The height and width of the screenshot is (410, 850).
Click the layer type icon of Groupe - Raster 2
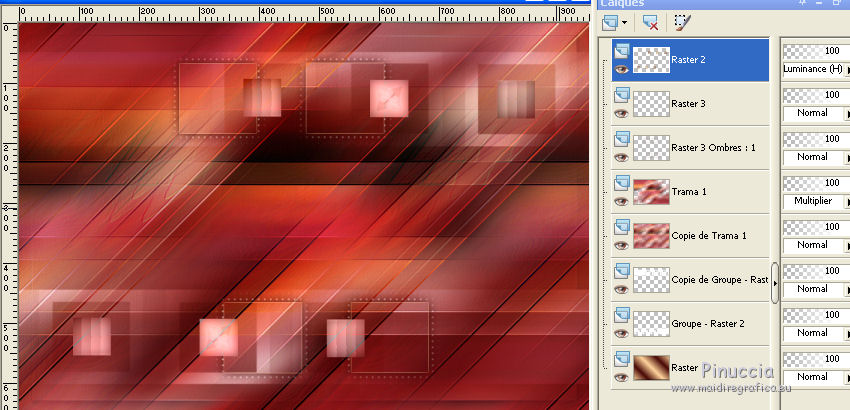pos(622,315)
